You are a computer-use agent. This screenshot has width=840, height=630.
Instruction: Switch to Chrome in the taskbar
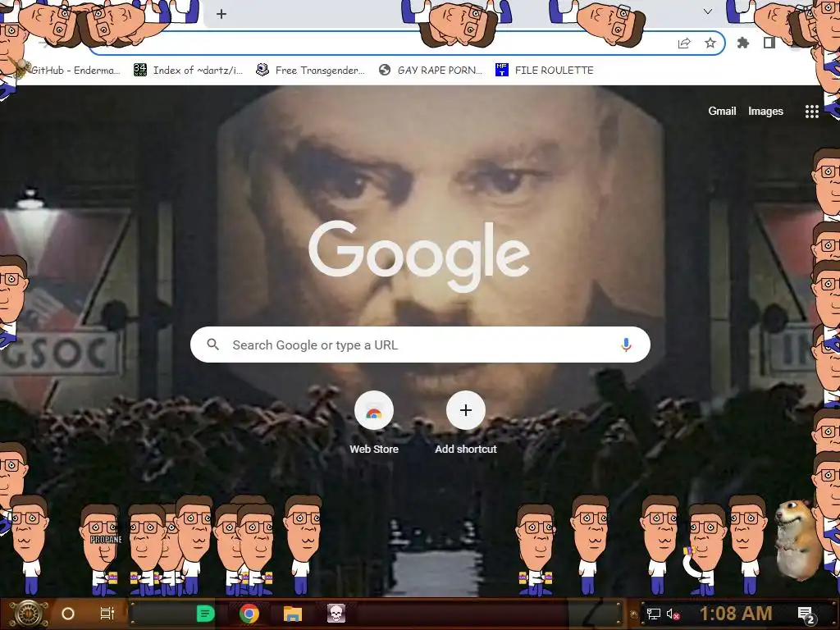(x=249, y=614)
